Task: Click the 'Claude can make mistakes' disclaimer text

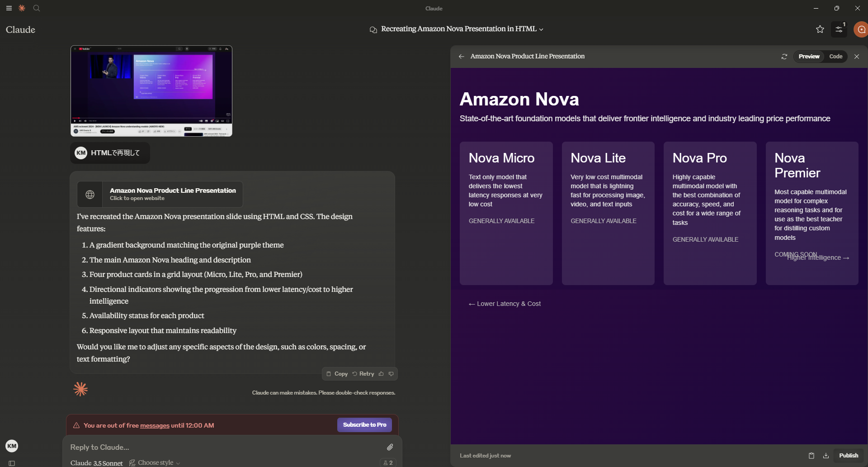Action: (x=324, y=393)
